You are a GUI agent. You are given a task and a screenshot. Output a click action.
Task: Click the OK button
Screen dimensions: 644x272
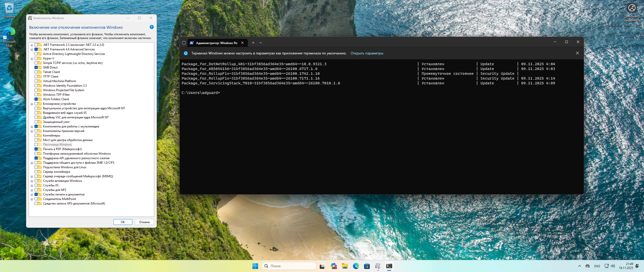(x=123, y=222)
